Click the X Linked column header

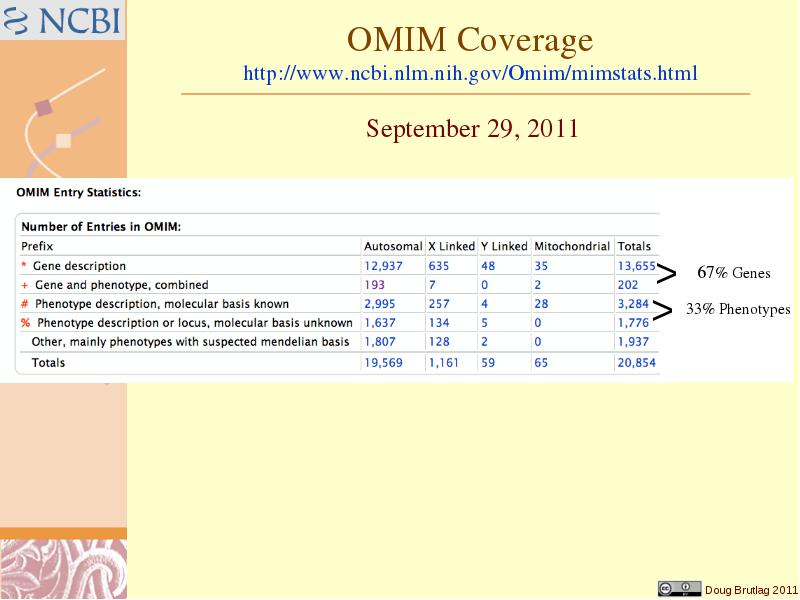(451, 246)
